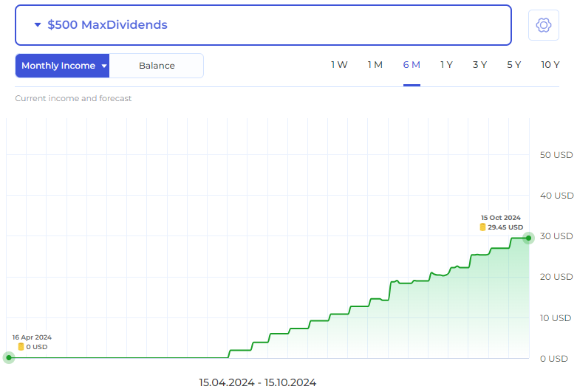Click the '29.45 USD' value label

click(x=505, y=227)
